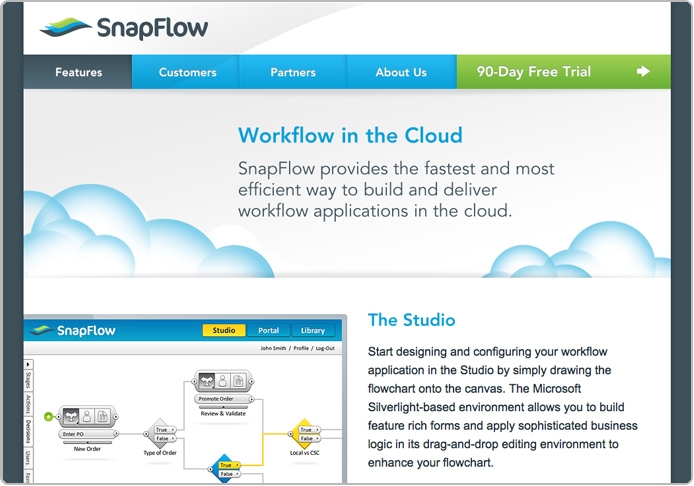Switch to the Studio tab in preview
Screen dimensions: 694x486
(x=224, y=330)
